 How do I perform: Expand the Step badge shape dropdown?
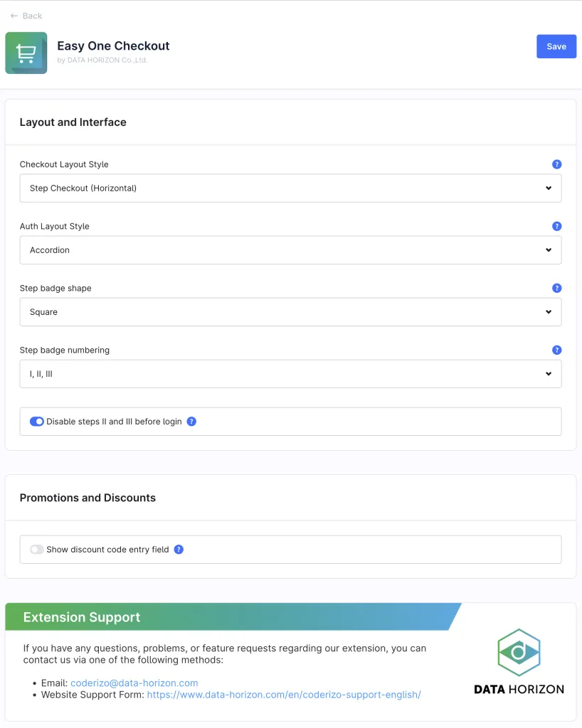tap(290, 312)
